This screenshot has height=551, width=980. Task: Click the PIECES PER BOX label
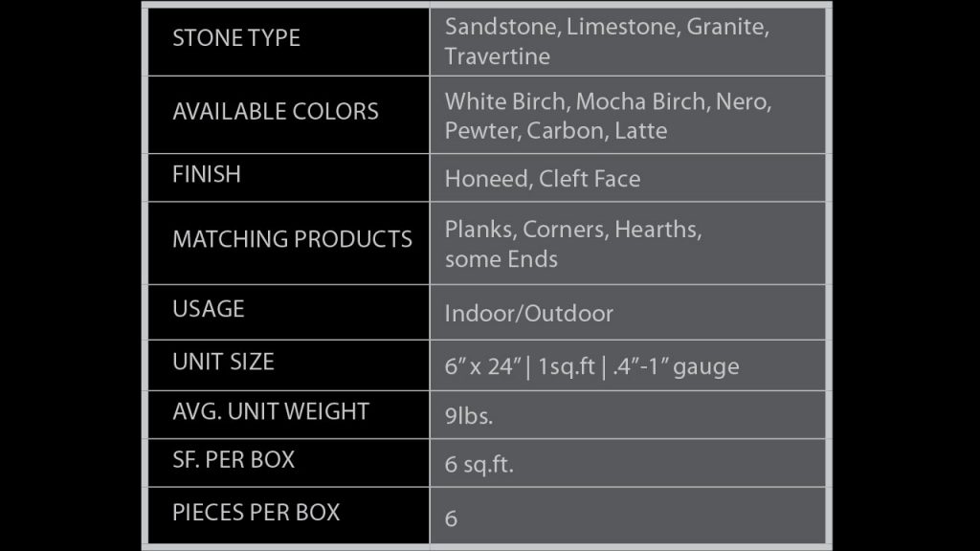(x=256, y=512)
